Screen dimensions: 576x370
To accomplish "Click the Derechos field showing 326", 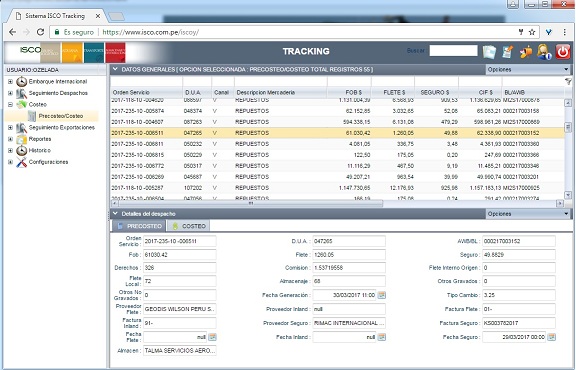I will pos(180,268).
